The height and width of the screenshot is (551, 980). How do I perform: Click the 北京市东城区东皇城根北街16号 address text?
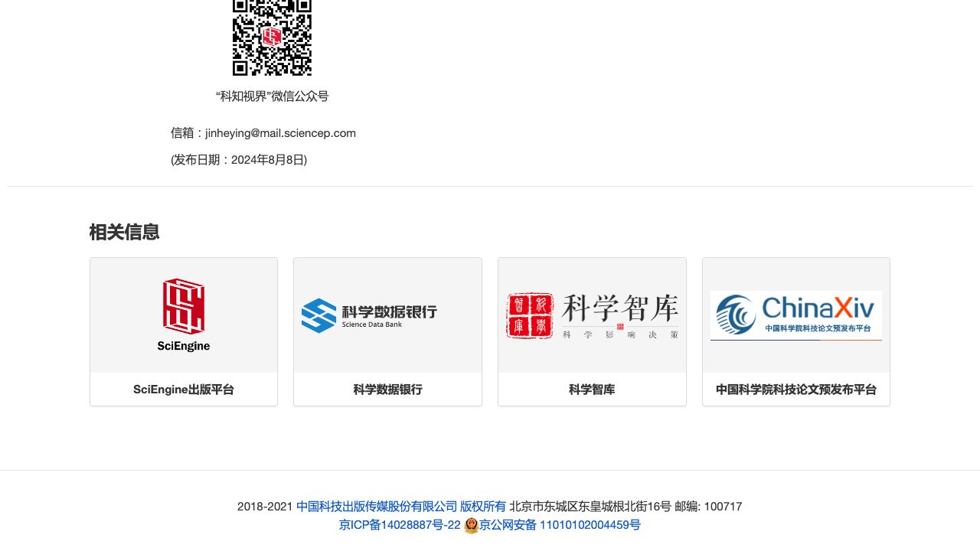(x=590, y=507)
